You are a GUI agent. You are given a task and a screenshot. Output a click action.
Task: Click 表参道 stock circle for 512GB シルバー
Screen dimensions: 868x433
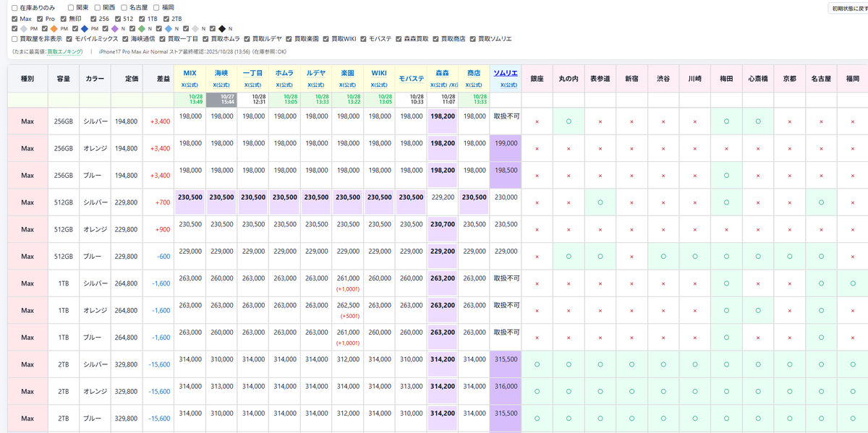[x=600, y=202]
